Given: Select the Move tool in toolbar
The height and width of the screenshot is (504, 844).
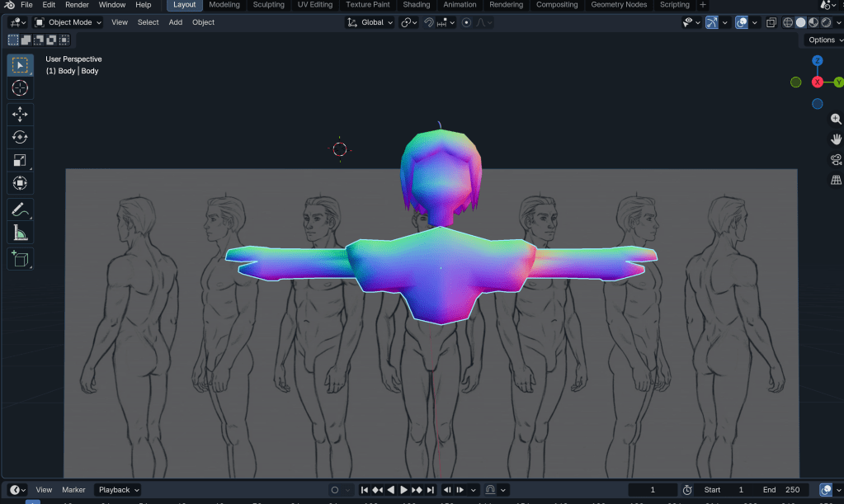Looking at the screenshot, I should coord(20,114).
